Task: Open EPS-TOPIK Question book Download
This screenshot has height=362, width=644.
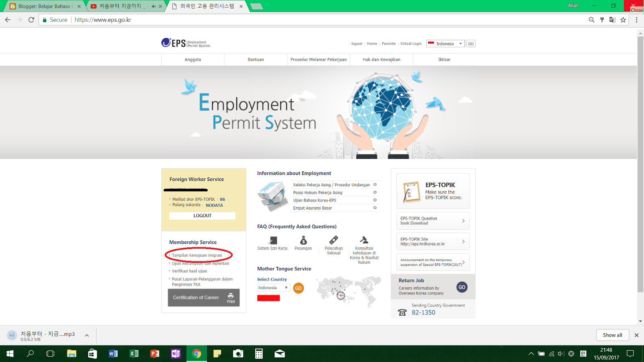Action: pyautogui.click(x=433, y=221)
